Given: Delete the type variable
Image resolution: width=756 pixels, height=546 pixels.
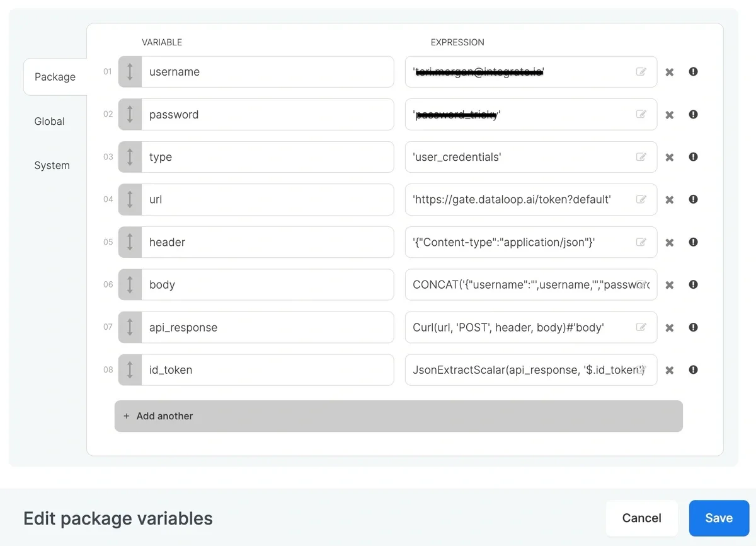Looking at the screenshot, I should (x=670, y=157).
